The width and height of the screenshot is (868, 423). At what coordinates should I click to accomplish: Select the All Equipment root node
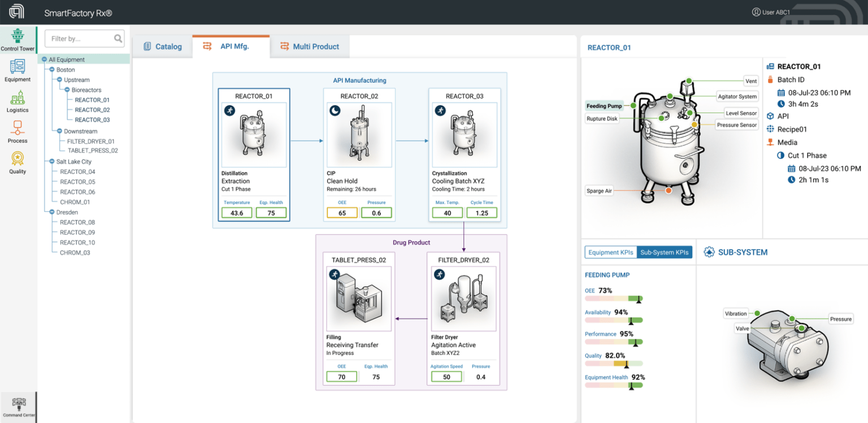pos(66,59)
